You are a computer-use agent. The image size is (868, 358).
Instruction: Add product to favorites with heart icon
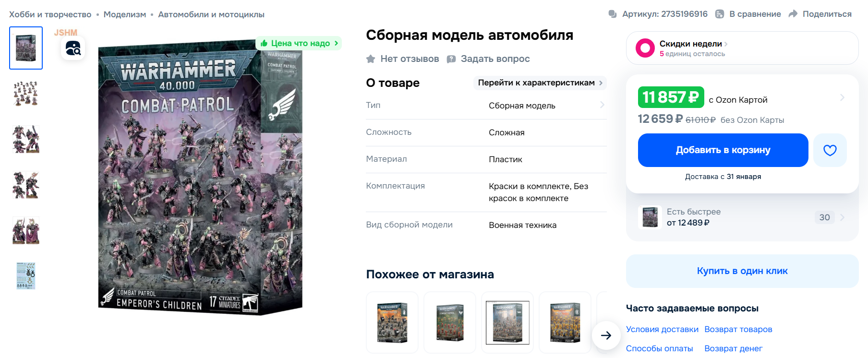click(830, 150)
